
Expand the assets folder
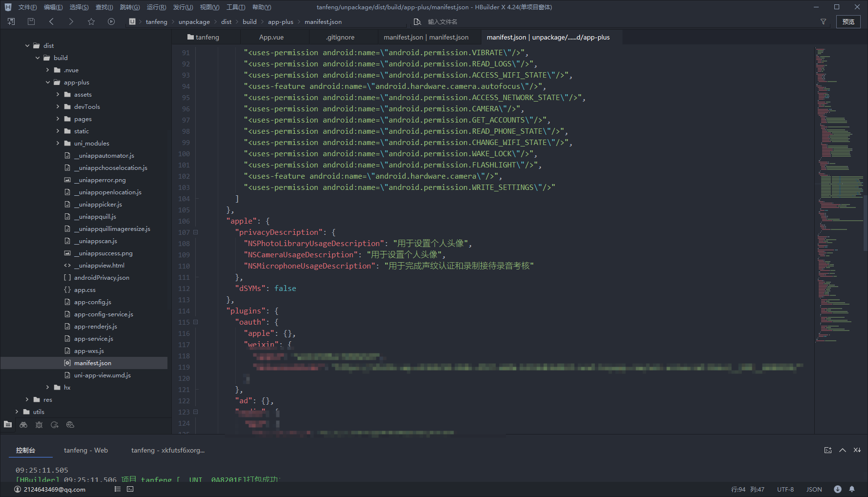point(58,94)
